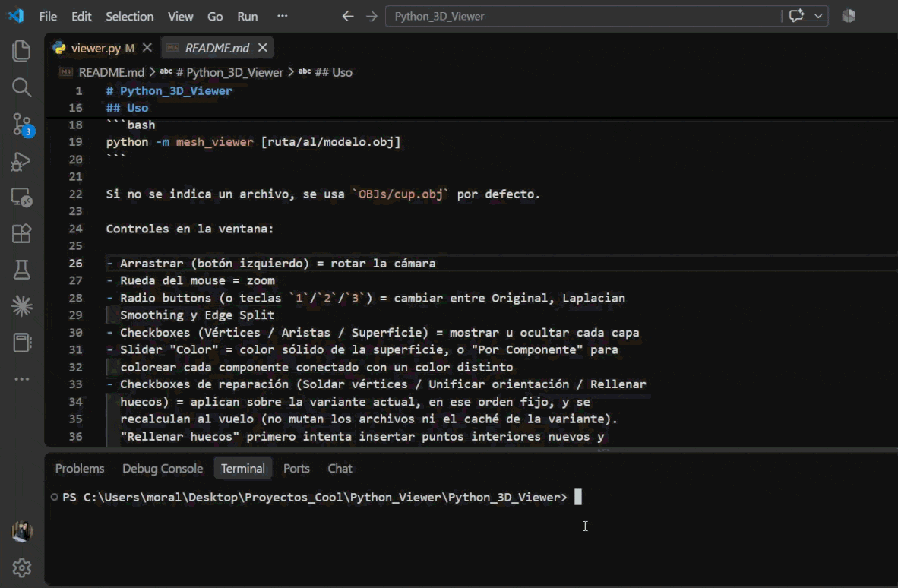Click the layout customization icon at top right
The image size is (898, 588).
click(849, 16)
